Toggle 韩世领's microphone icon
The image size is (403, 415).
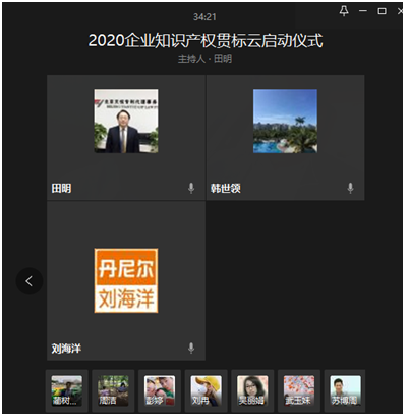point(350,188)
